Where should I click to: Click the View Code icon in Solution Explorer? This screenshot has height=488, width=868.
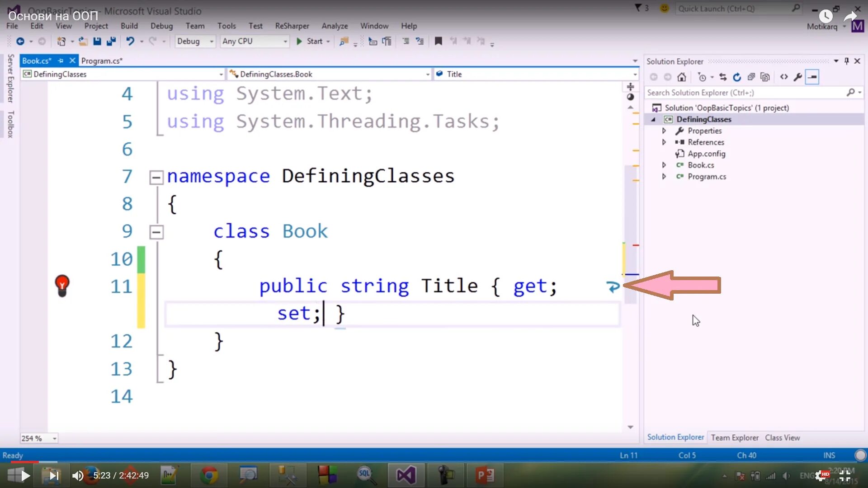(x=784, y=77)
